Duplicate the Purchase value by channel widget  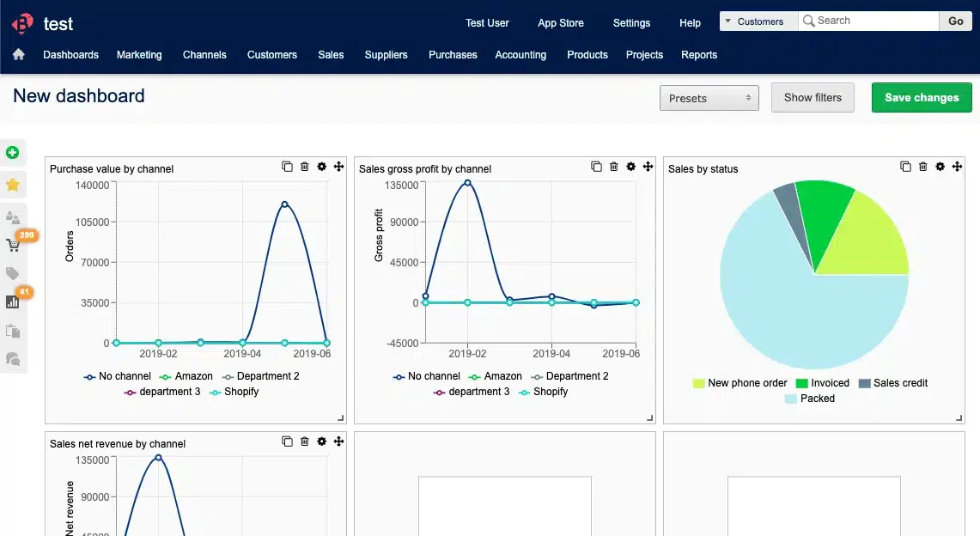[x=287, y=167]
